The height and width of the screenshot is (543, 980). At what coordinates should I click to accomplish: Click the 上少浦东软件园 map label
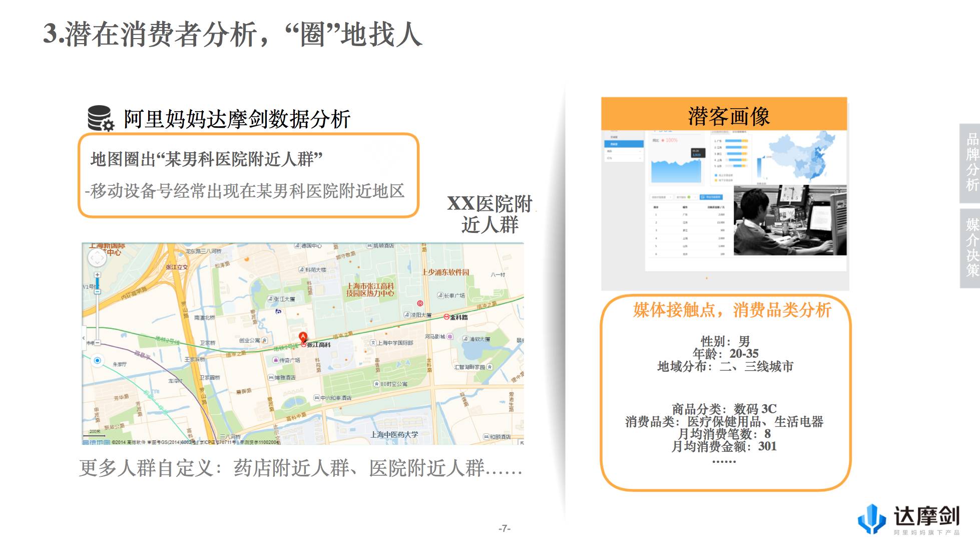(x=445, y=272)
